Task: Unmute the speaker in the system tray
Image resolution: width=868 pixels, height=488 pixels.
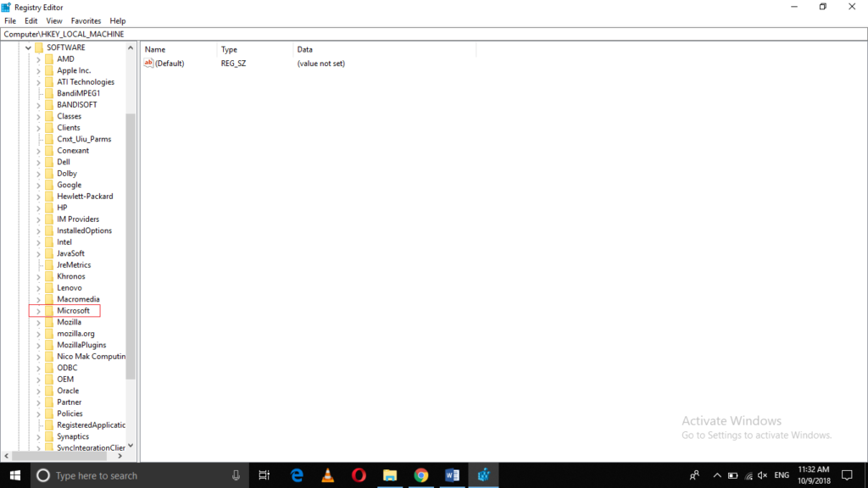Action: point(762,475)
